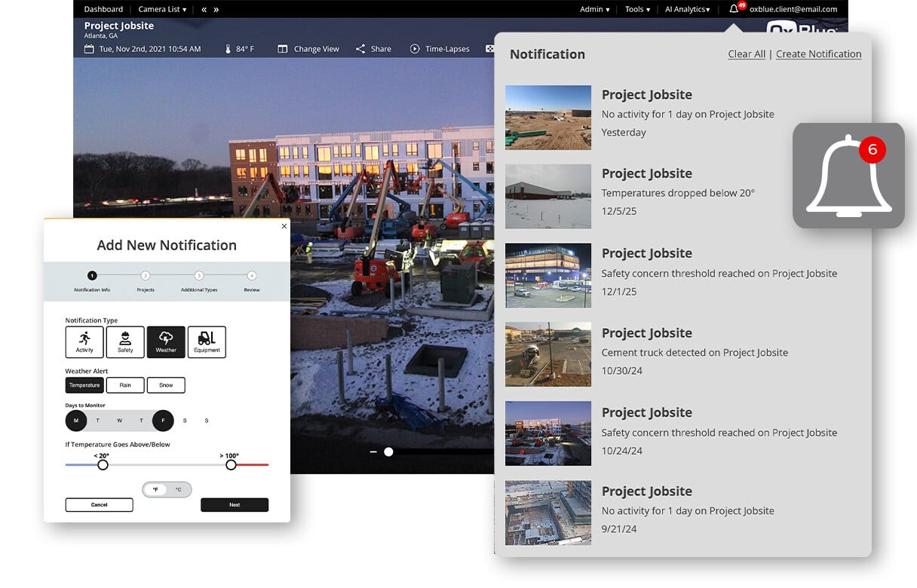This screenshot has height=588, width=917.
Task: Click the zoom-out minus icon below image
Action: pos(373,452)
